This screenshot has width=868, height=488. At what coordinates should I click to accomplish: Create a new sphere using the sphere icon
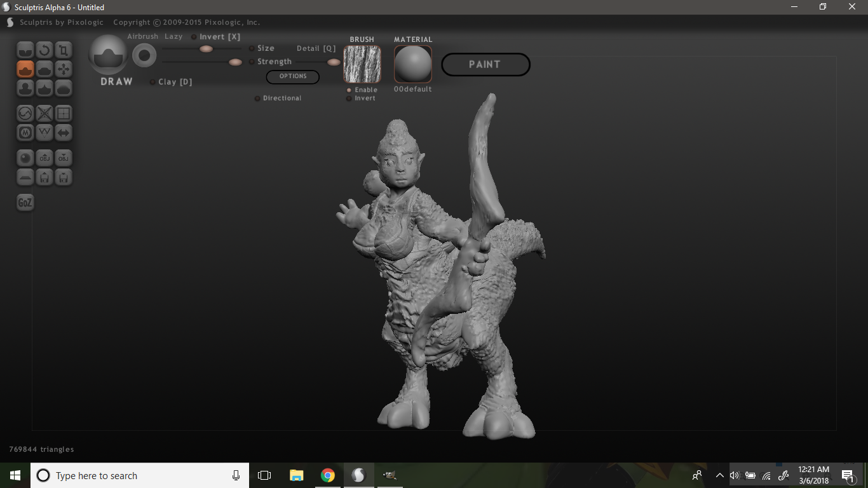(x=25, y=158)
